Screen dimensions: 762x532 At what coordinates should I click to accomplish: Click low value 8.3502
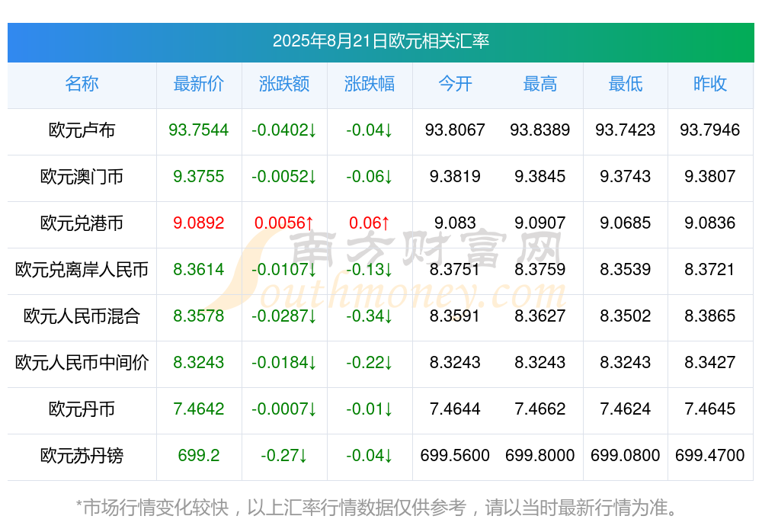pos(626,316)
